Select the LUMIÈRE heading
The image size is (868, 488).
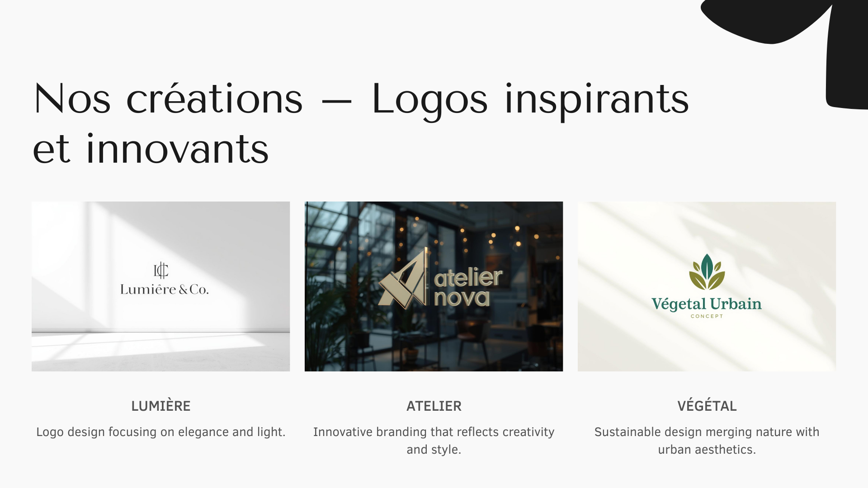click(161, 406)
